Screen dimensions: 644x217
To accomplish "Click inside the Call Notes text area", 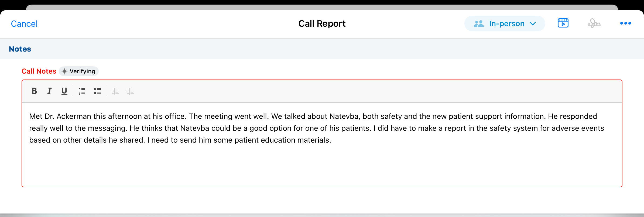I will (x=321, y=162).
